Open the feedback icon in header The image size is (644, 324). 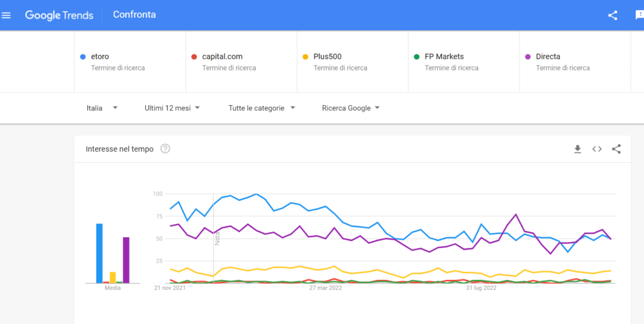pyautogui.click(x=640, y=15)
